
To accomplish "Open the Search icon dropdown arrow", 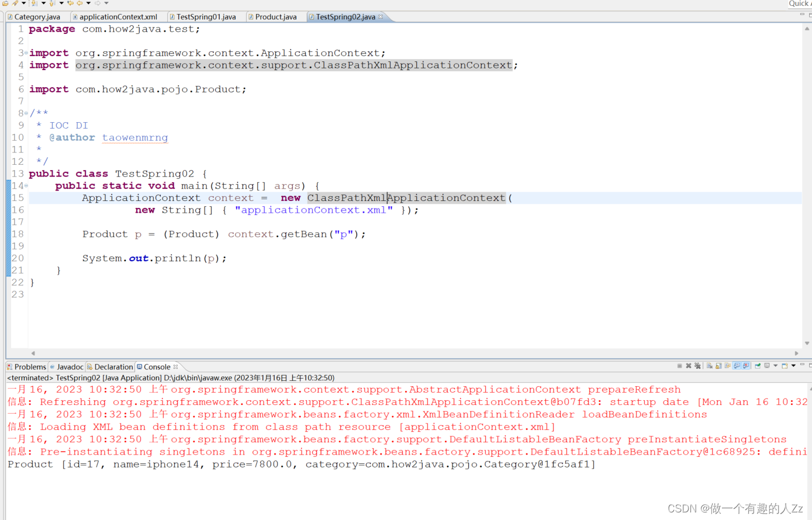I will [x=24, y=3].
